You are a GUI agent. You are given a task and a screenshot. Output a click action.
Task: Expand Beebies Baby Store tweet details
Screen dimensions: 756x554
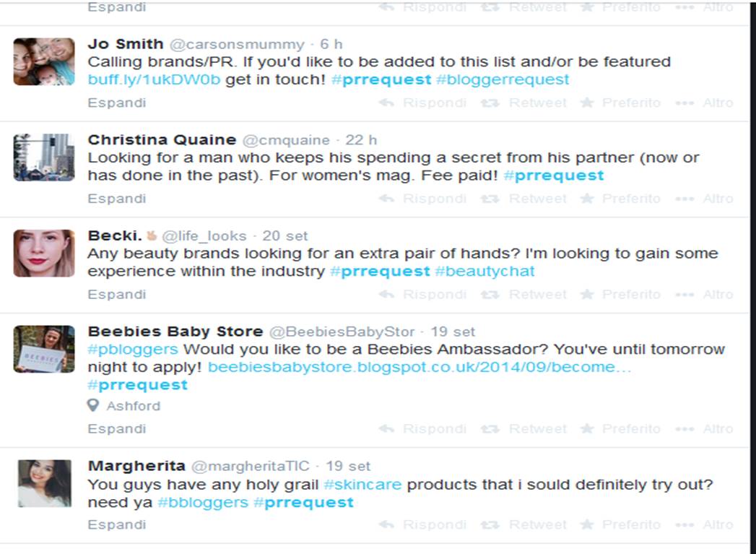coord(117,429)
